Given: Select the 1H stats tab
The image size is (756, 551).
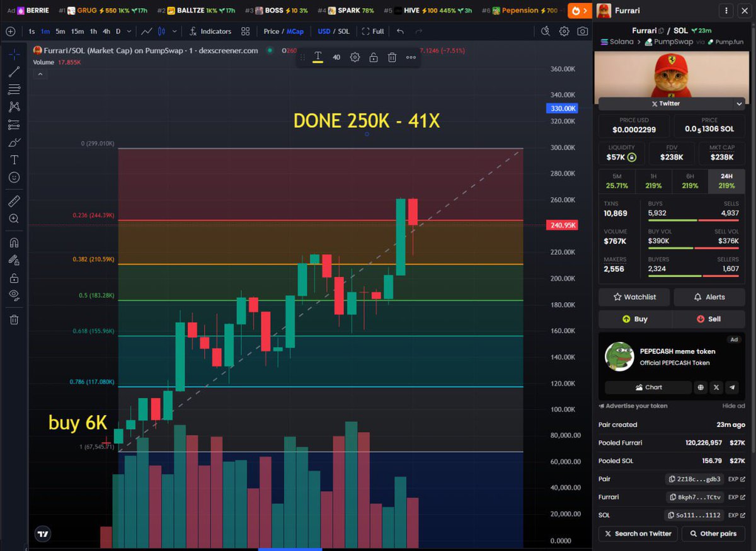Looking at the screenshot, I should click(653, 181).
